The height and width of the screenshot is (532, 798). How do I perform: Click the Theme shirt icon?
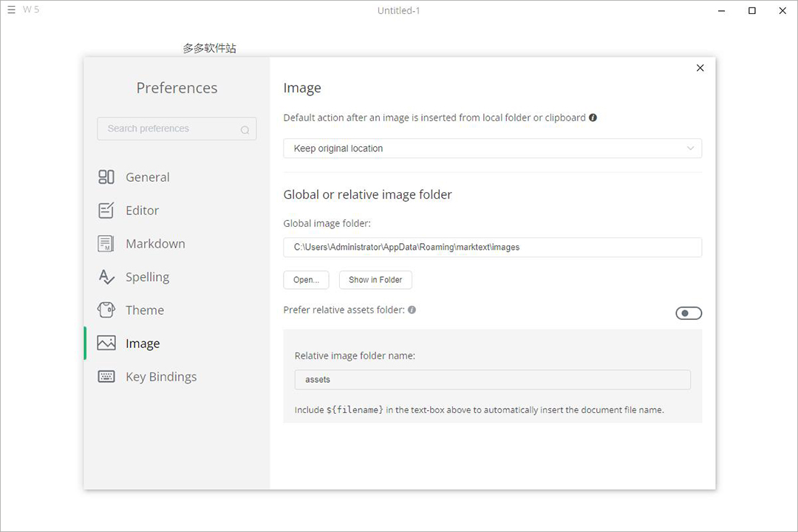pos(106,310)
